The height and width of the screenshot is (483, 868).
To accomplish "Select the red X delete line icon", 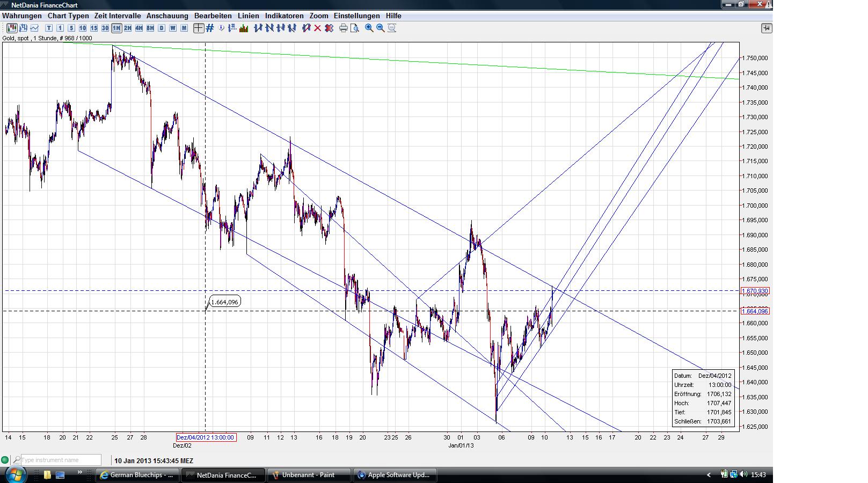I will click(x=316, y=28).
